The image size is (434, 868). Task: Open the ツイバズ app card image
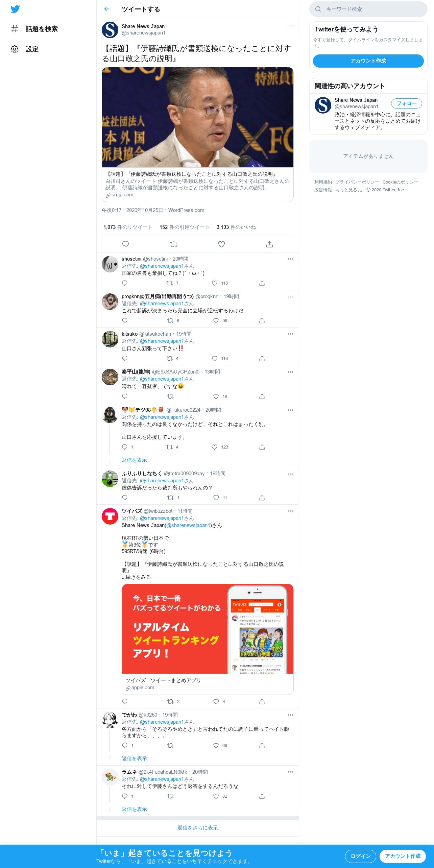click(208, 629)
